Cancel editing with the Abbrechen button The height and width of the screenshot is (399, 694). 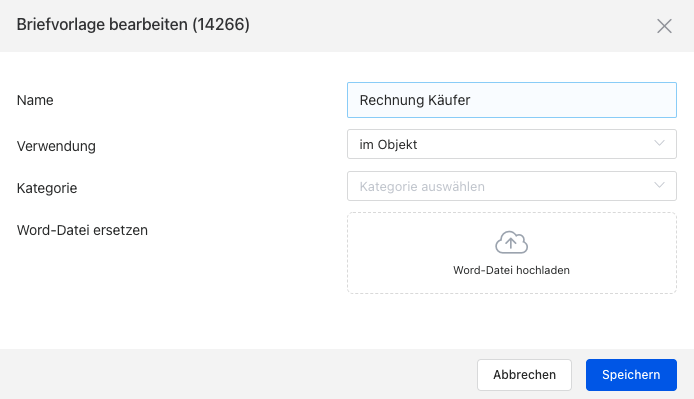click(524, 375)
